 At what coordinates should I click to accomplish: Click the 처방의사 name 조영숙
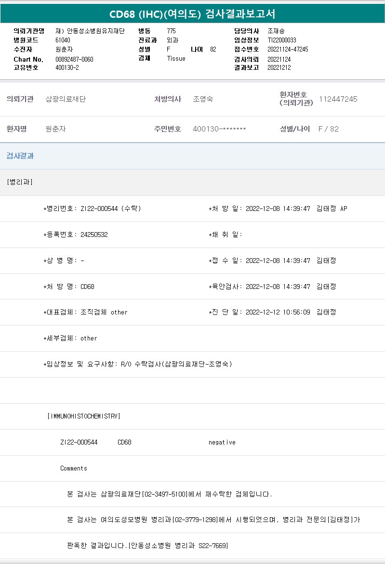203,99
